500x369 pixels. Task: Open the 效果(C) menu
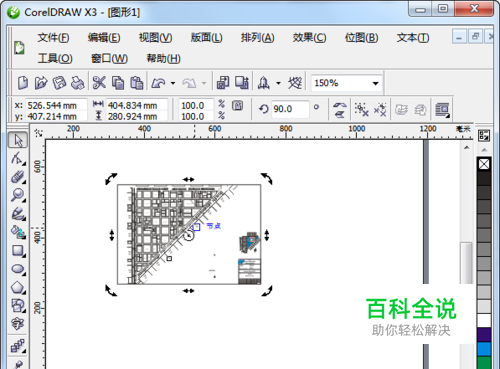(x=309, y=38)
